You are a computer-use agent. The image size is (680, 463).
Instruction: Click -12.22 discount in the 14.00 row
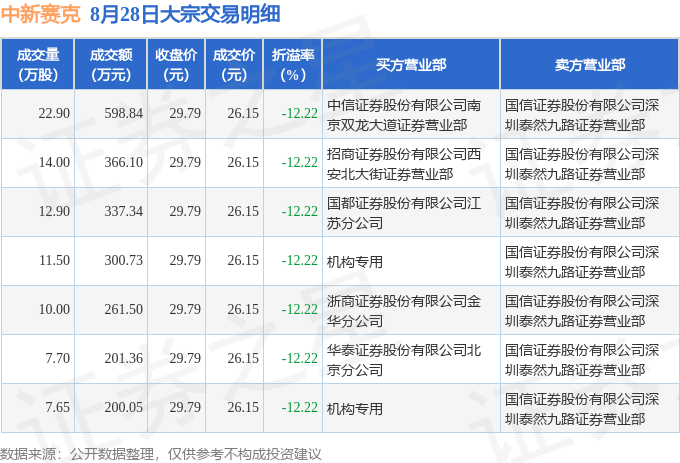coord(300,162)
